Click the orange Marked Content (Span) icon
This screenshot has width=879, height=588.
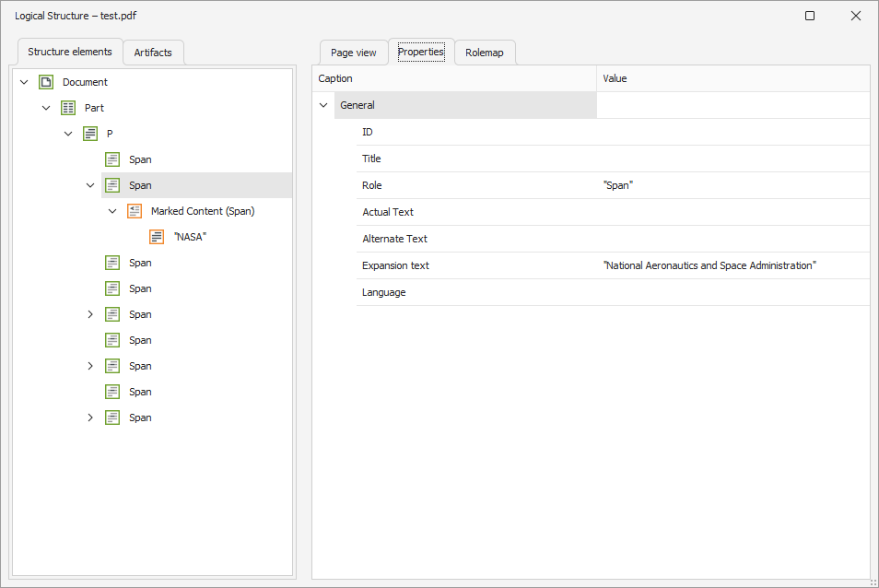click(135, 211)
